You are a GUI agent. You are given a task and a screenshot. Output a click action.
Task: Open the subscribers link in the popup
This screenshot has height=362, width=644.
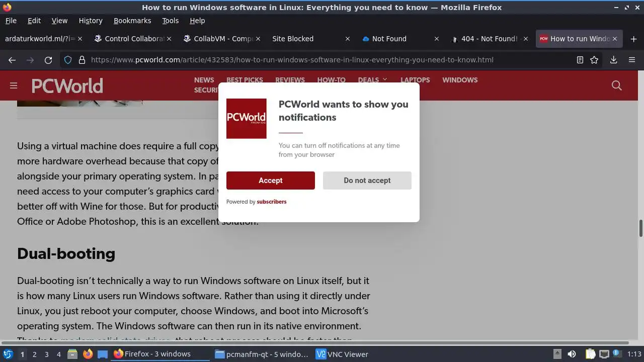coord(272,202)
